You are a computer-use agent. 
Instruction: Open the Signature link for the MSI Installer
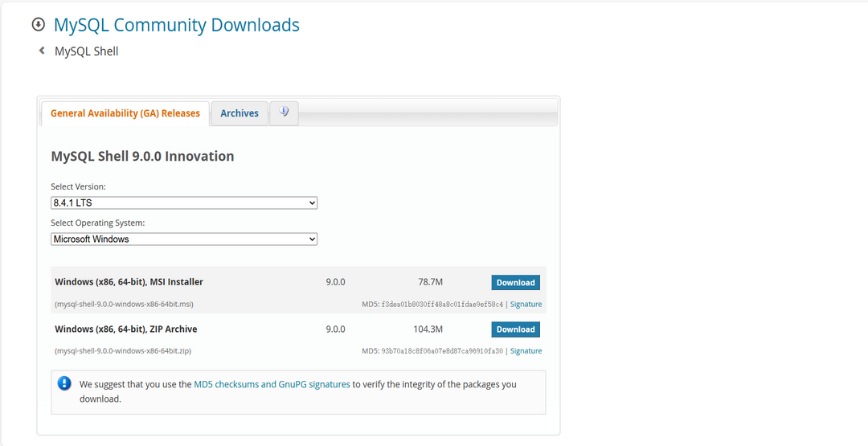pyautogui.click(x=526, y=305)
